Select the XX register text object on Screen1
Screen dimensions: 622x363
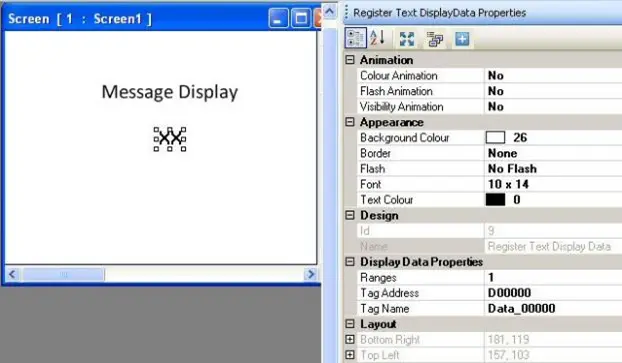click(x=170, y=138)
